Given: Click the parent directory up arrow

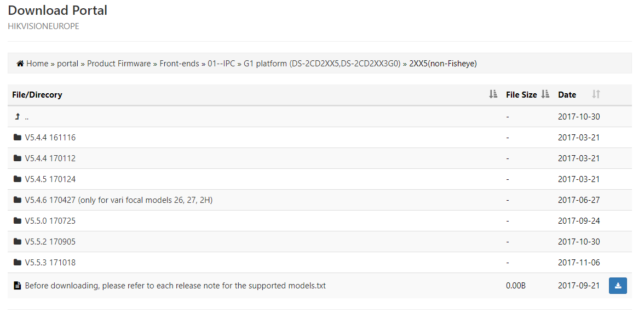Looking at the screenshot, I should (18, 117).
